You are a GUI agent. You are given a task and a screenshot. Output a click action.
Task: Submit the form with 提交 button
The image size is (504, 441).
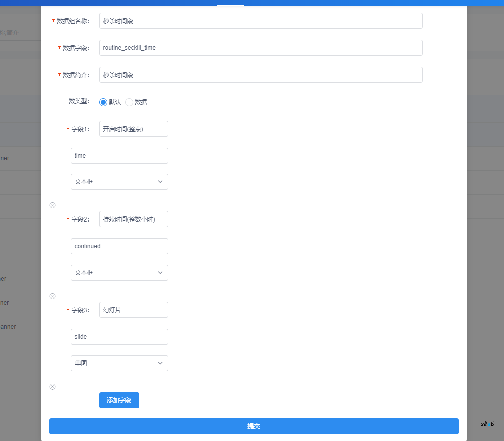(x=254, y=426)
